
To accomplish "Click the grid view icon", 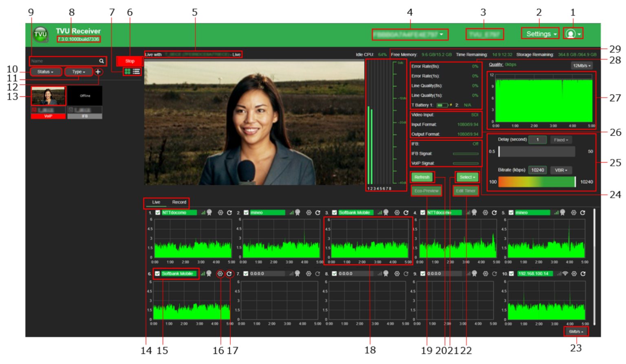I will click(128, 72).
